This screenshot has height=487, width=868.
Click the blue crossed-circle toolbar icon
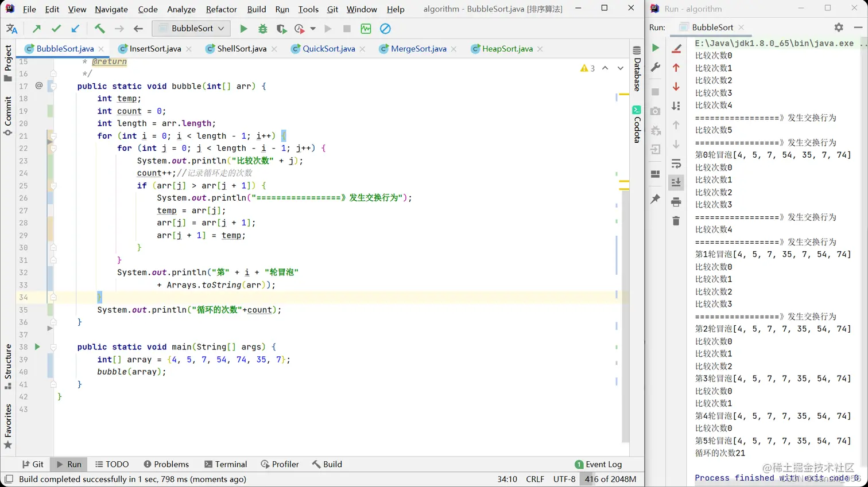coord(385,29)
